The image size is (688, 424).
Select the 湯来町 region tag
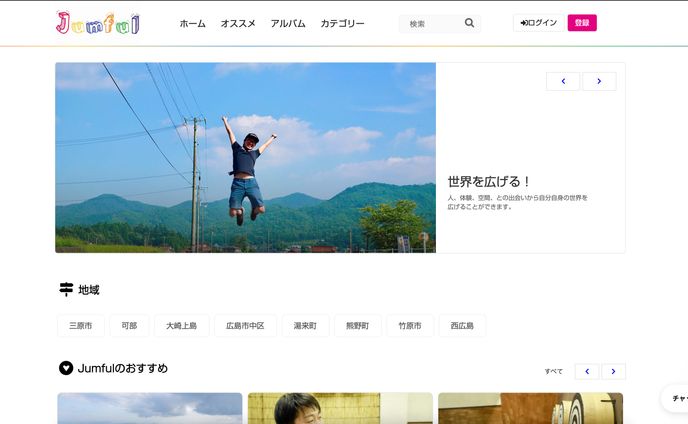click(x=305, y=326)
